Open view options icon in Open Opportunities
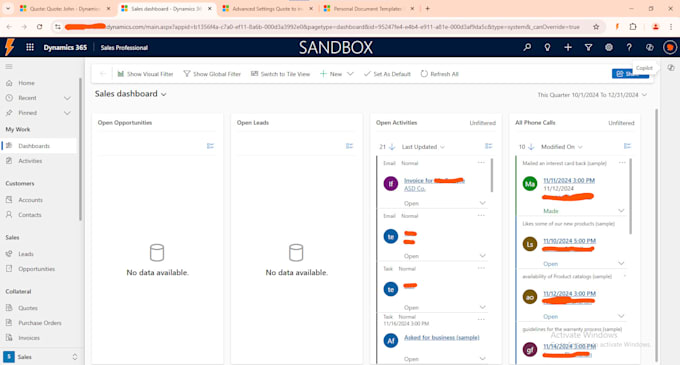680x365 pixels. click(210, 146)
